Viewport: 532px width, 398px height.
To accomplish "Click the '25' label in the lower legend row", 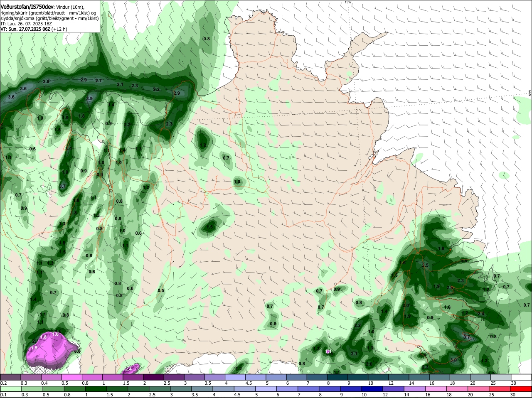I will click(492, 394).
